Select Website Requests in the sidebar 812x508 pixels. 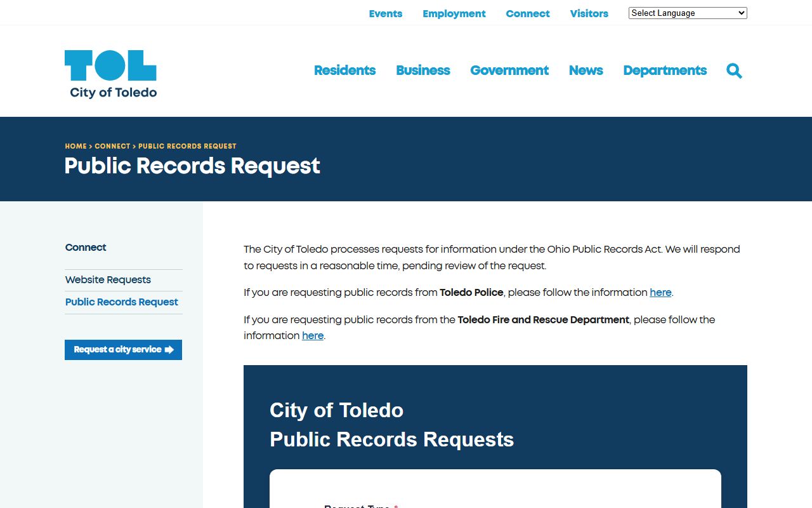point(108,280)
